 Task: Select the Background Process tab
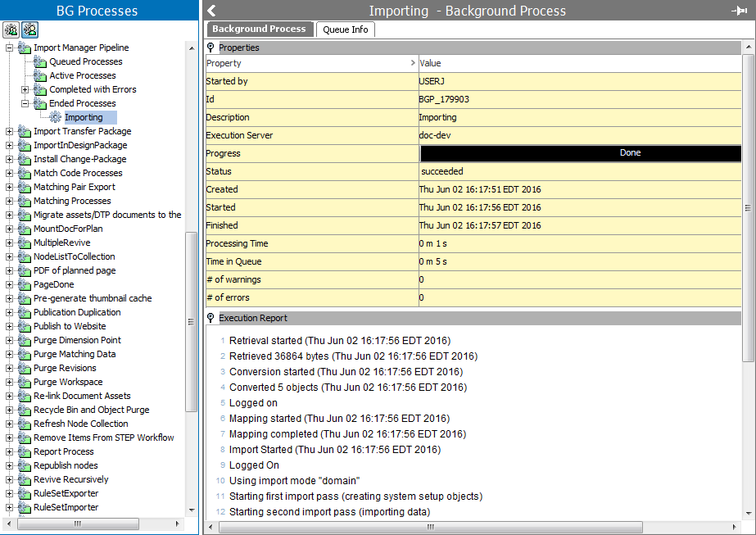(x=259, y=29)
